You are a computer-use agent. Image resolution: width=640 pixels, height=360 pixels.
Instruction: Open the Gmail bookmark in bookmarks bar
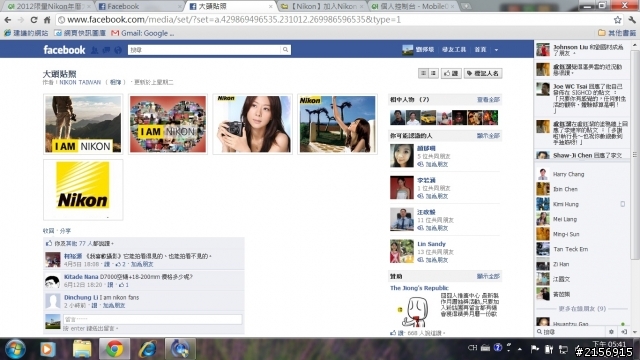[142, 33]
